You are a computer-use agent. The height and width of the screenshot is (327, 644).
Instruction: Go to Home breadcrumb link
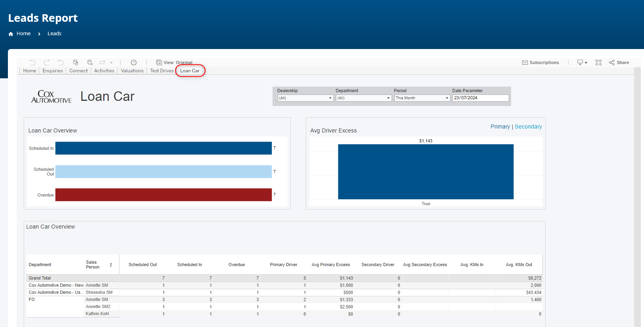click(24, 34)
